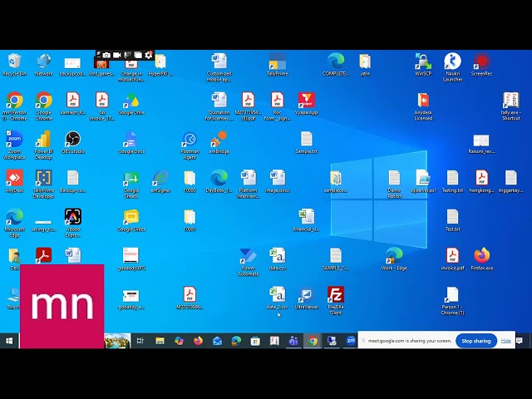Launch the FileZilla Client shortcut
Image resolution: width=532 pixels, height=399 pixels.
pos(336,301)
